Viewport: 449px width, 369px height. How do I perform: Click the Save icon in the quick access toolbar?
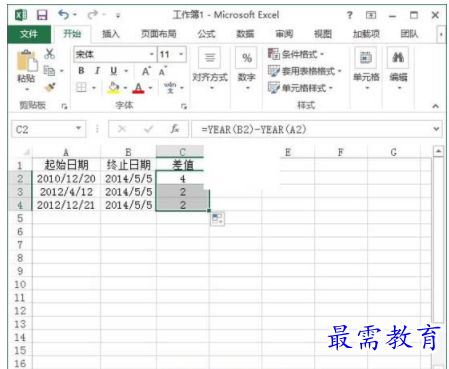pyautogui.click(x=42, y=15)
